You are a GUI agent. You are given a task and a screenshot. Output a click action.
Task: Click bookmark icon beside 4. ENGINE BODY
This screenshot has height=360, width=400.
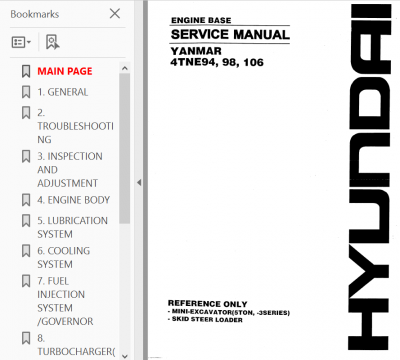coord(26,200)
